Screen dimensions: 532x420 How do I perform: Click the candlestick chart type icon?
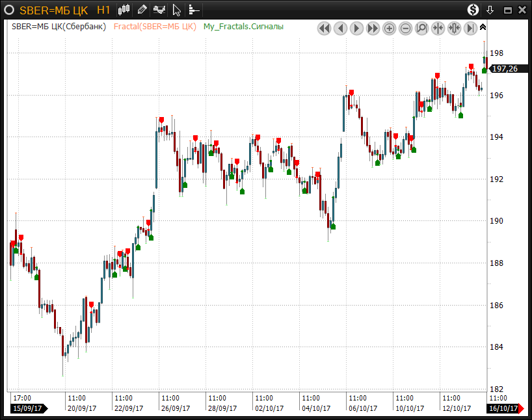click(x=125, y=10)
